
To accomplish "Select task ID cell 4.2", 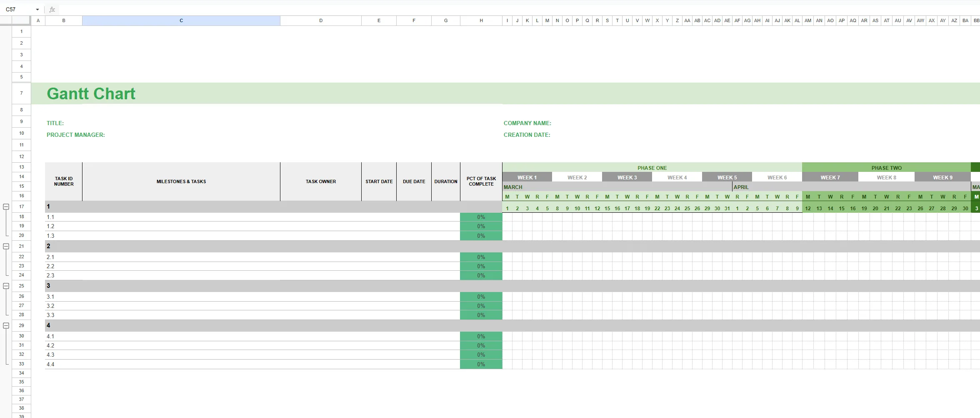I will [x=64, y=345].
